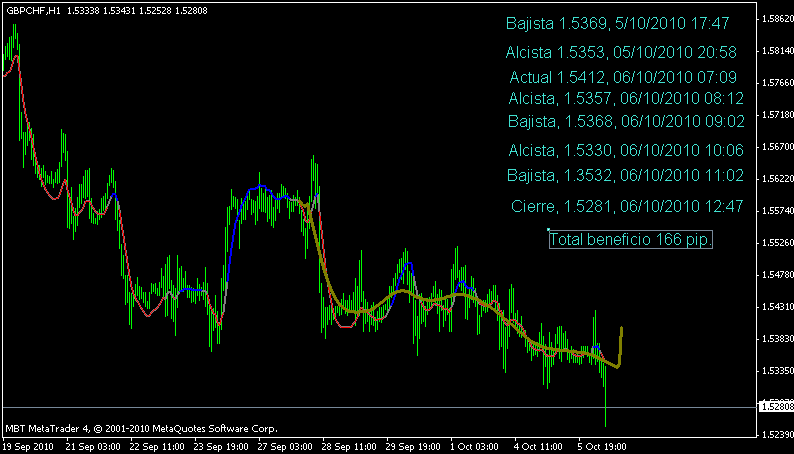Image resolution: width=794 pixels, height=454 pixels.
Task: Select the 'Cierre, 1.5281' closing label
Action: (x=627, y=206)
